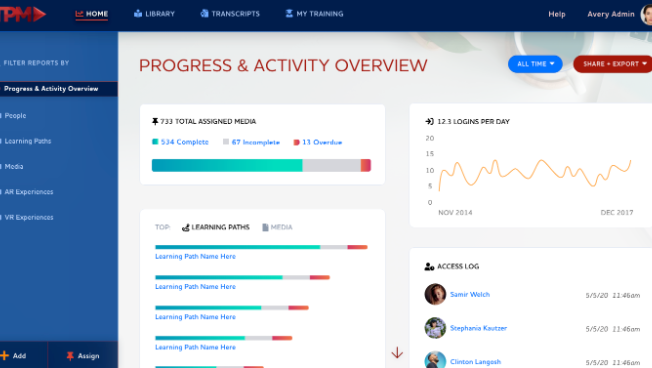Toggle the 534 Complete legend filter
The width and height of the screenshot is (652, 368).
click(x=180, y=142)
